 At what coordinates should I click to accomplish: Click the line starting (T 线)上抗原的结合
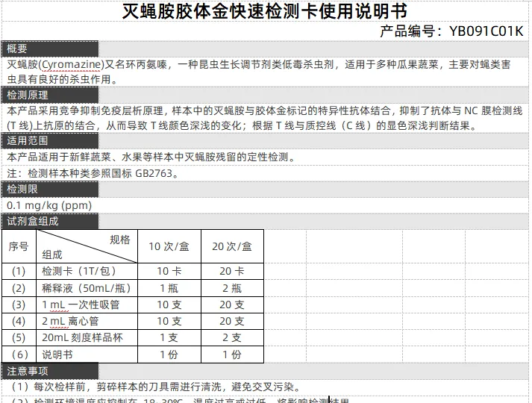click(242, 125)
